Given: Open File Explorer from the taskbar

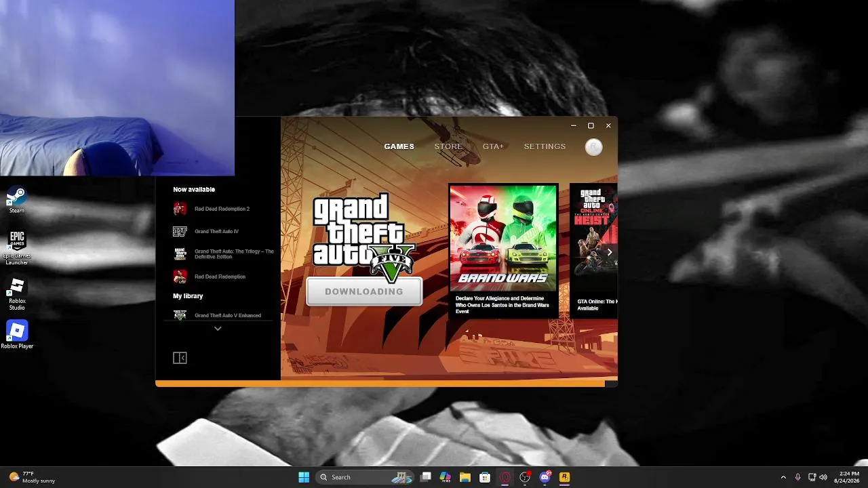Looking at the screenshot, I should [465, 477].
